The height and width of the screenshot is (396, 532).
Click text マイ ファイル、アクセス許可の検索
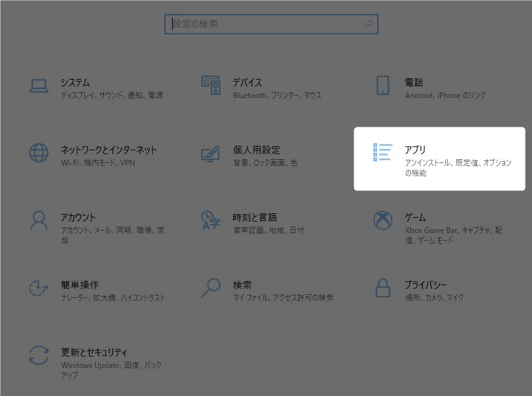283,298
